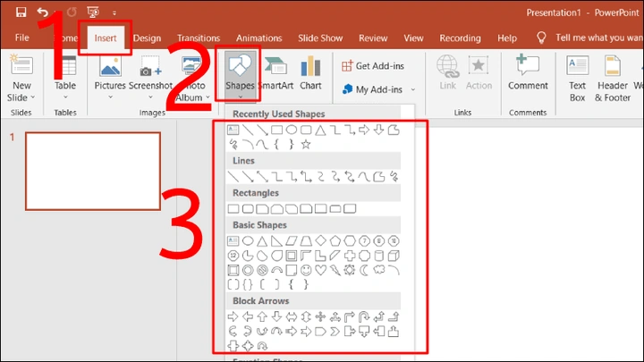The image size is (644, 362).
Task: Choose the rounded rectangle in Rectangles section
Action: pyautogui.click(x=248, y=209)
